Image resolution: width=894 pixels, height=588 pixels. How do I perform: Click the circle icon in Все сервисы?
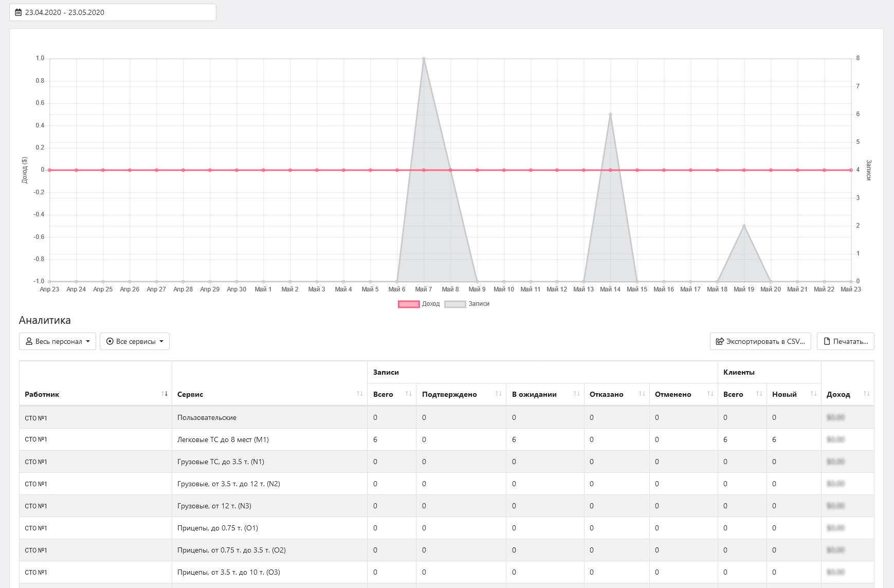coord(110,341)
